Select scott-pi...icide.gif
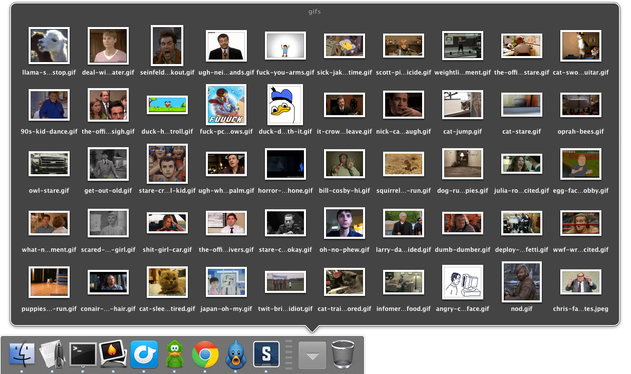This screenshot has height=374, width=631. click(x=403, y=45)
